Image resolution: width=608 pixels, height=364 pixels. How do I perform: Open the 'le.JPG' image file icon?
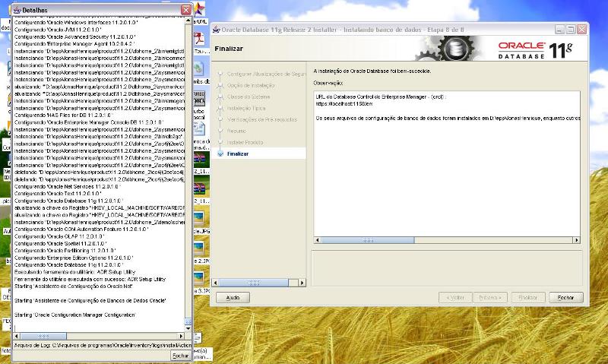coord(199,219)
